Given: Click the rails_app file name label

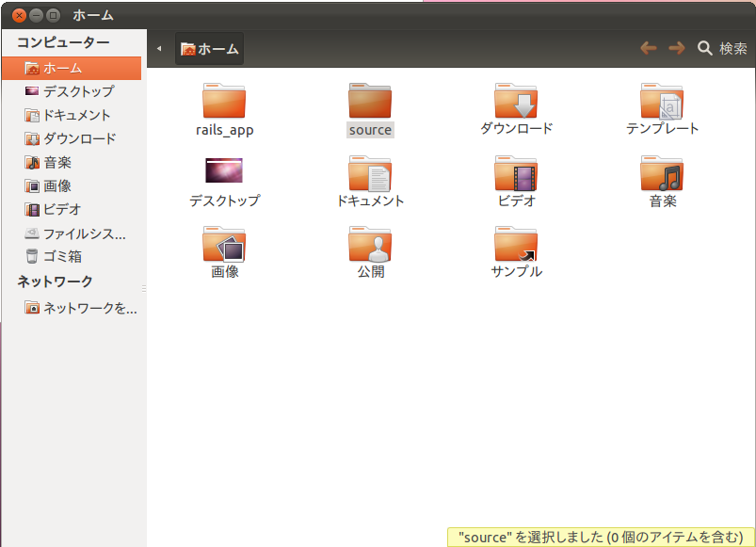Looking at the screenshot, I should tap(225, 130).
